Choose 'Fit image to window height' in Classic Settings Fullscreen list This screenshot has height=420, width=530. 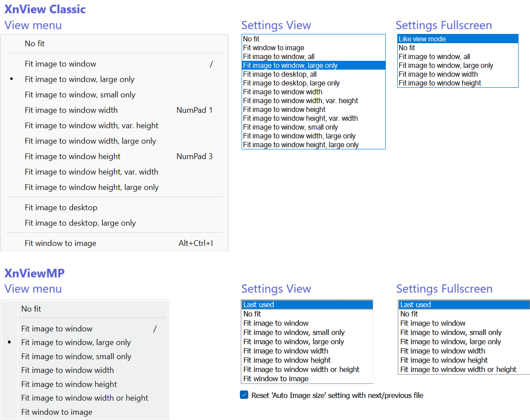click(x=440, y=83)
